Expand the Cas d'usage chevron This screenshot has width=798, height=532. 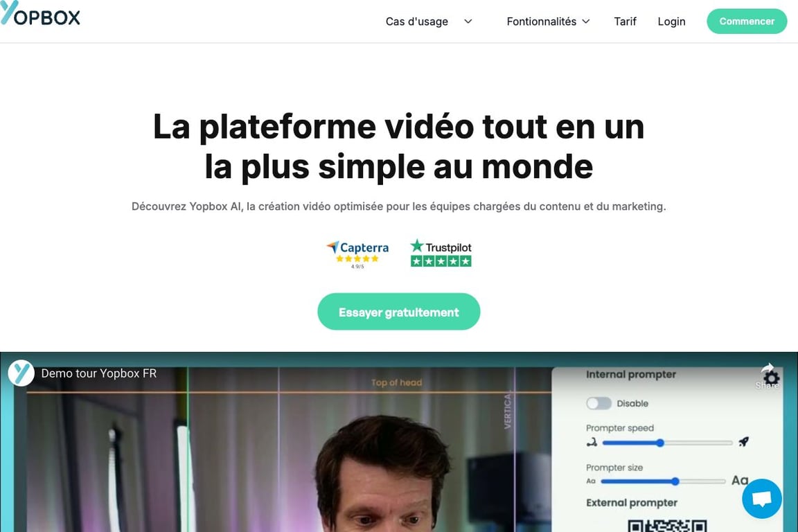tap(468, 21)
